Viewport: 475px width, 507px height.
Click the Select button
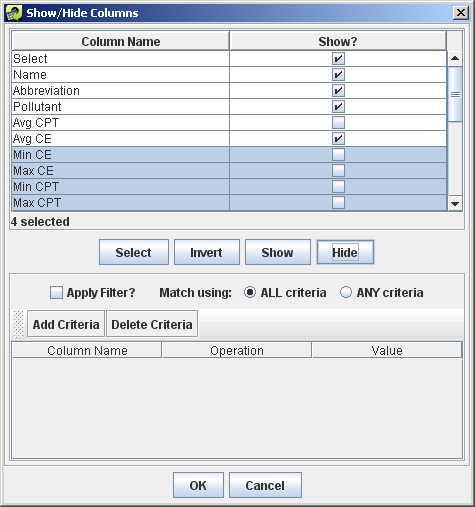(134, 252)
